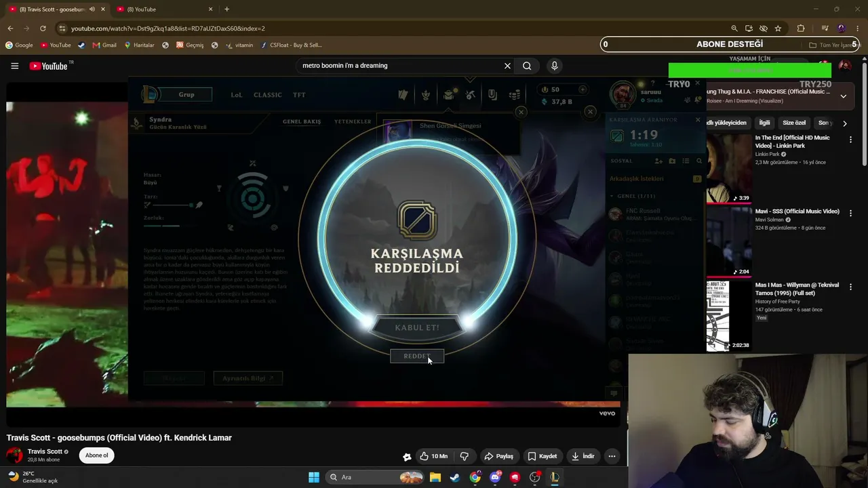
Task: Open Mavi - SSS video thumbnail
Action: pyautogui.click(x=729, y=242)
